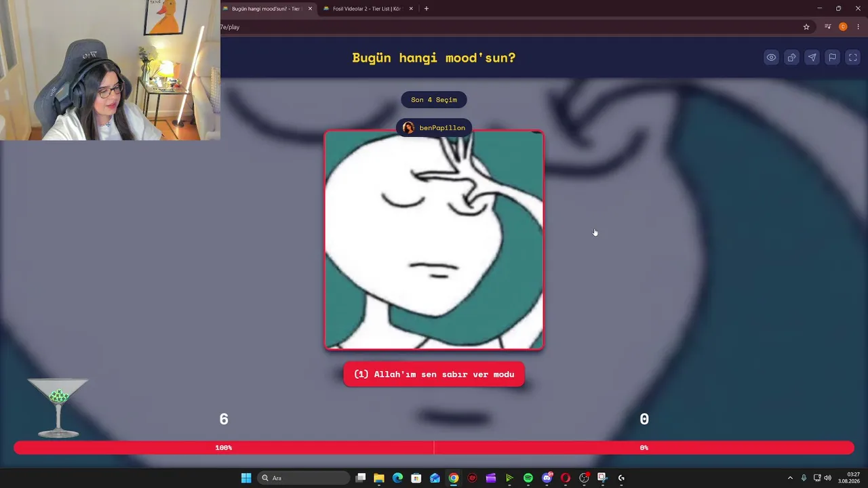
Task: Open the Windows Start menu
Action: click(x=246, y=478)
